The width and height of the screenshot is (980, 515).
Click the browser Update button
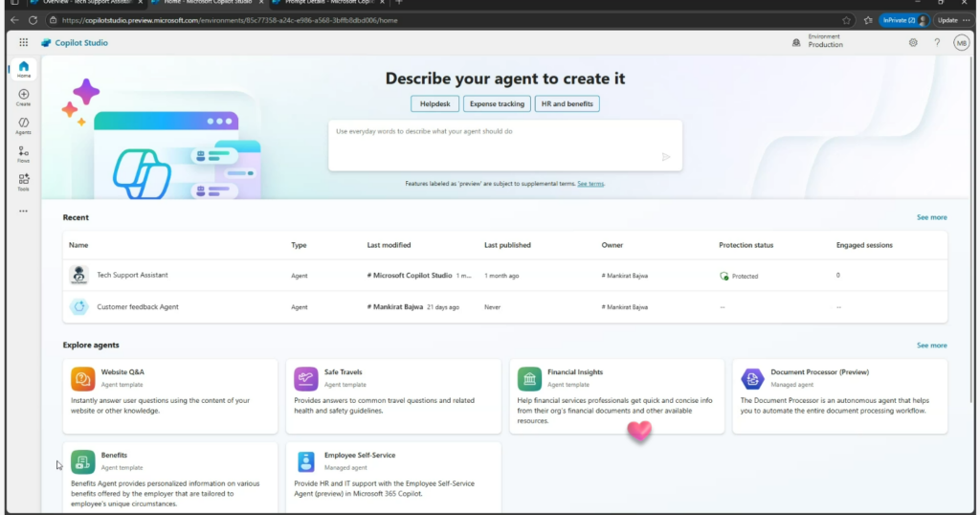[x=947, y=20]
